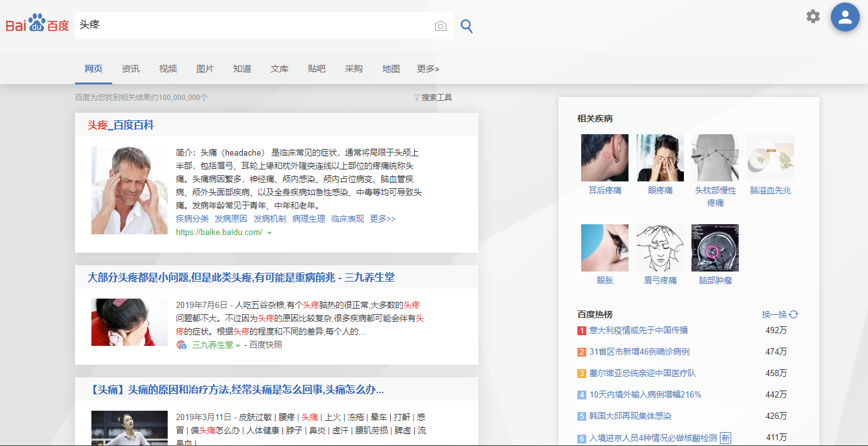Image resolution: width=868 pixels, height=446 pixels.
Task: Open the 百度快照 cached page link
Action: tap(265, 345)
